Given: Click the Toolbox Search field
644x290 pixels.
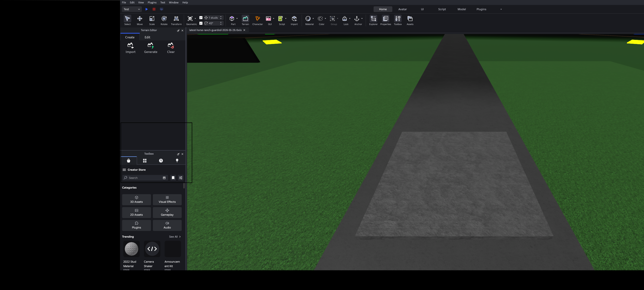Looking at the screenshot, I should point(145,178).
